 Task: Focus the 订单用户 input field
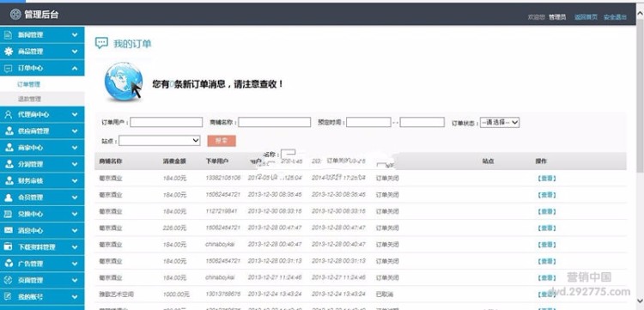point(167,122)
